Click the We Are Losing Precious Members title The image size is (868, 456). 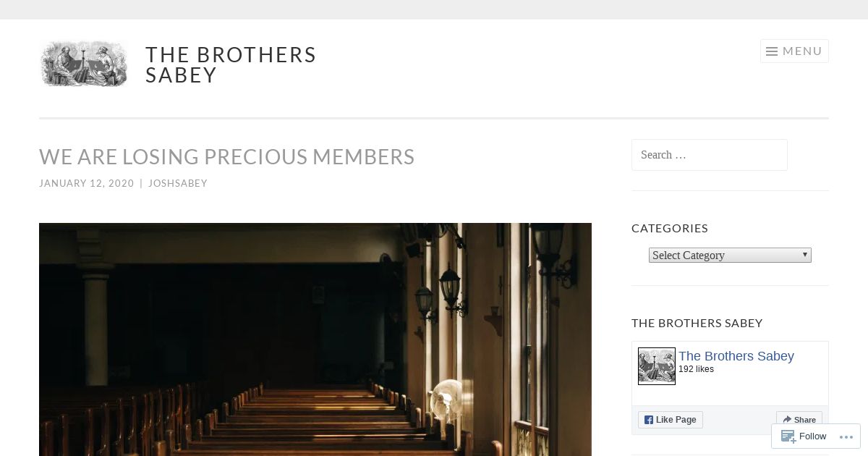click(x=227, y=157)
